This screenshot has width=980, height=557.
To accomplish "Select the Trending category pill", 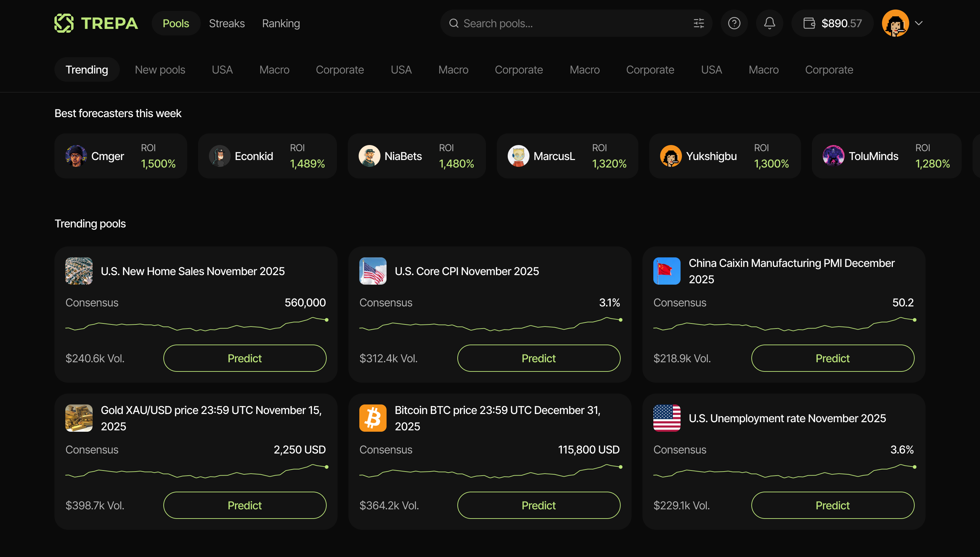I will pos(87,69).
